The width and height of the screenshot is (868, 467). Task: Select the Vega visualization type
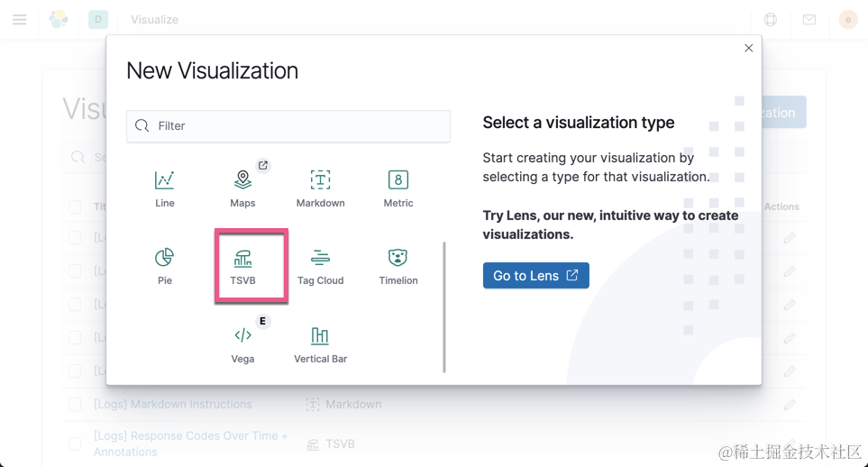pyautogui.click(x=242, y=344)
